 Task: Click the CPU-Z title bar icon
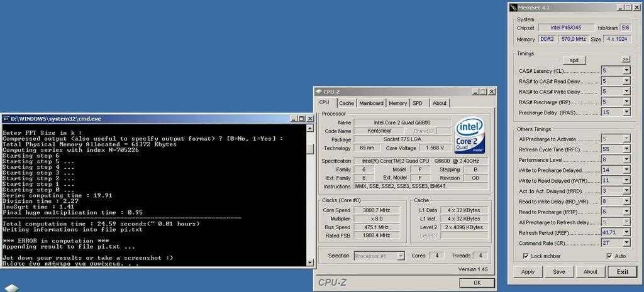319,92
